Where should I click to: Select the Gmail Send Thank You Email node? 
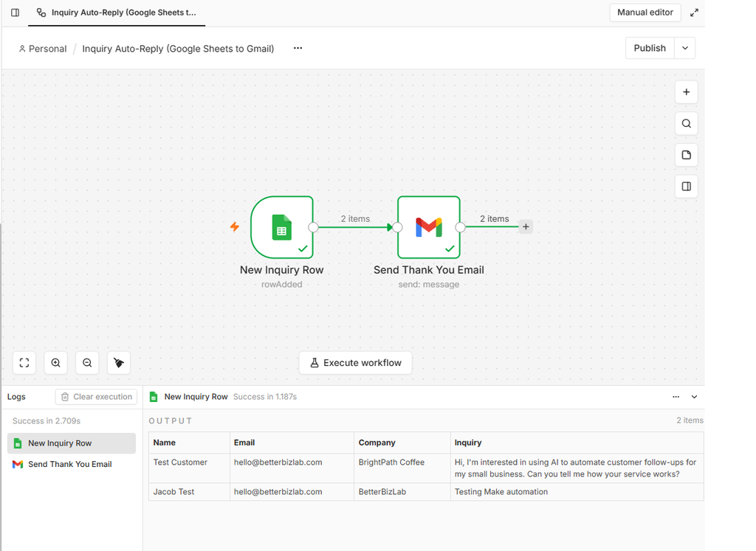429,227
